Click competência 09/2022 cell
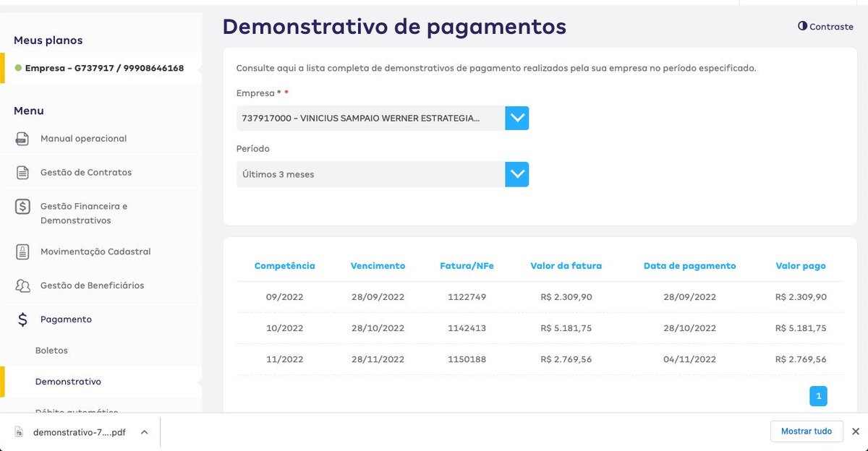This screenshot has height=451, width=868. 285,297
